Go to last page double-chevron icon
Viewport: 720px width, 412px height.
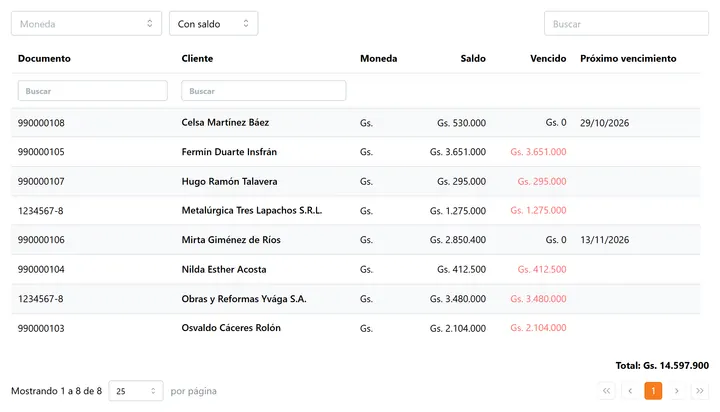point(700,391)
